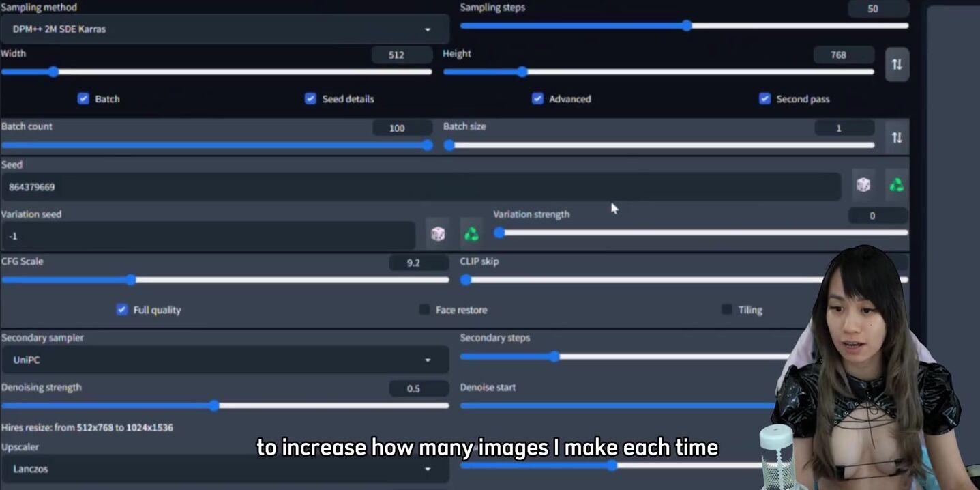Click the swap width and height icon

pyautogui.click(x=897, y=64)
